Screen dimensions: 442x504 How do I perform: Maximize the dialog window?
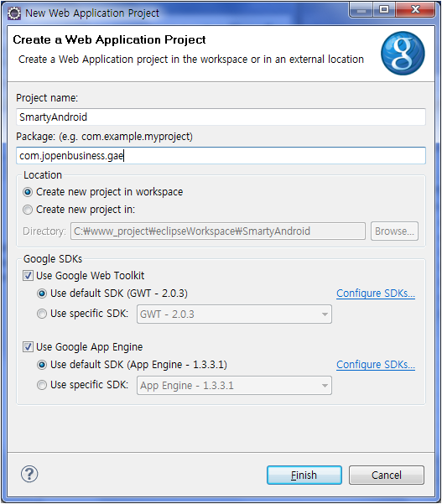click(x=384, y=10)
